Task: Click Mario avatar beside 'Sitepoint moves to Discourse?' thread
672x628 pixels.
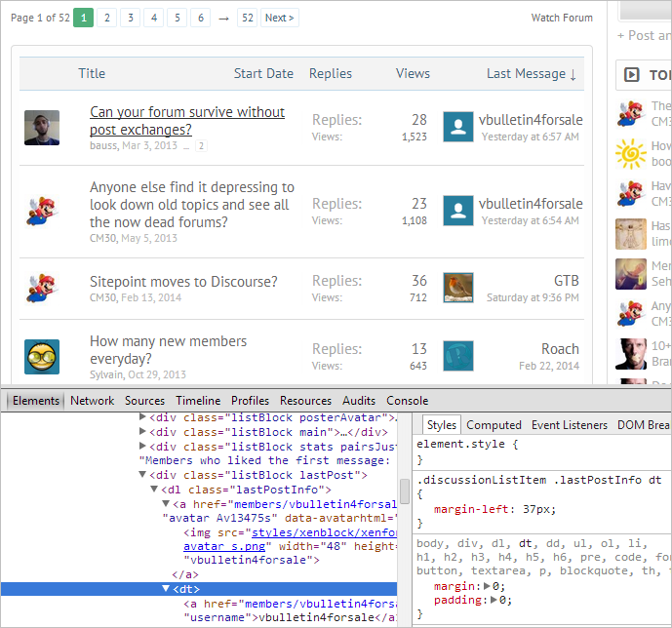Action: click(42, 289)
